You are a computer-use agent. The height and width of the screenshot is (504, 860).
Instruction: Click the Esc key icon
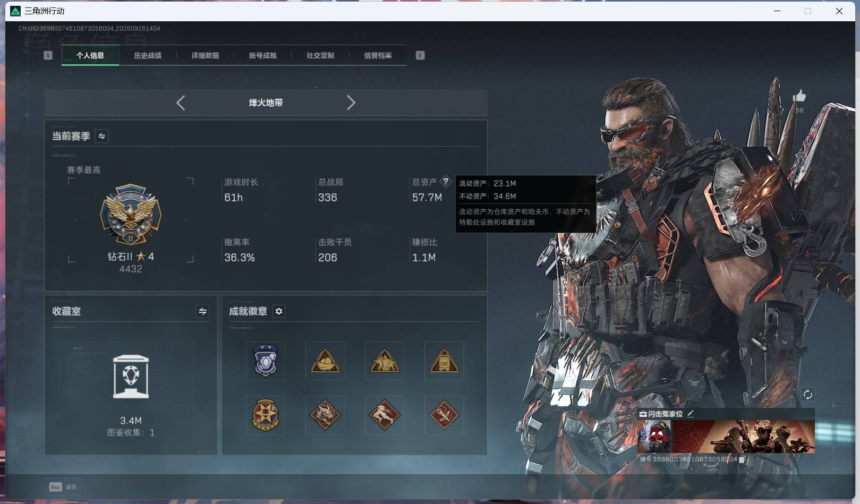point(55,486)
